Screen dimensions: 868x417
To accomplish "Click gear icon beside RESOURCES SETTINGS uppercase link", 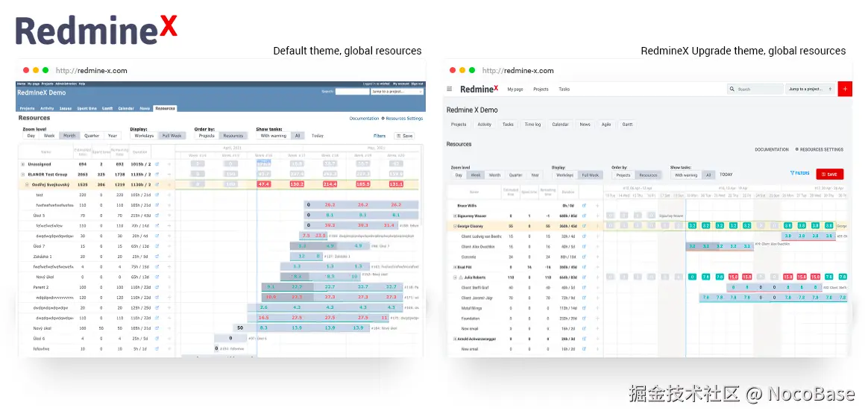I will pyautogui.click(x=796, y=149).
